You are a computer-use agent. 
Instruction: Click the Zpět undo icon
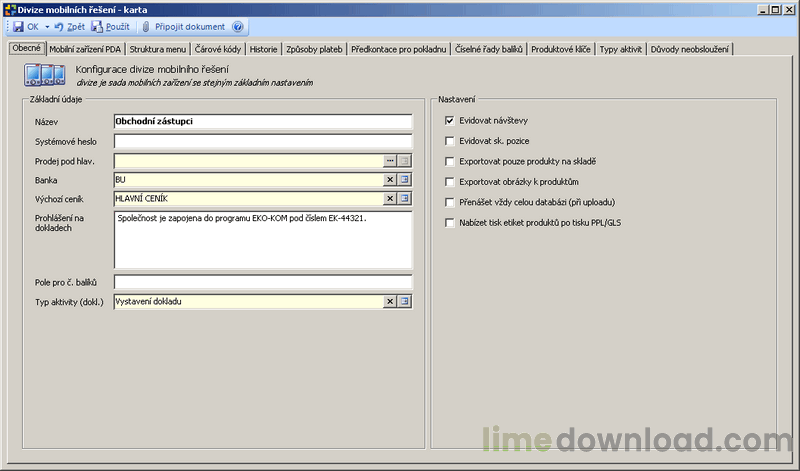(59, 27)
